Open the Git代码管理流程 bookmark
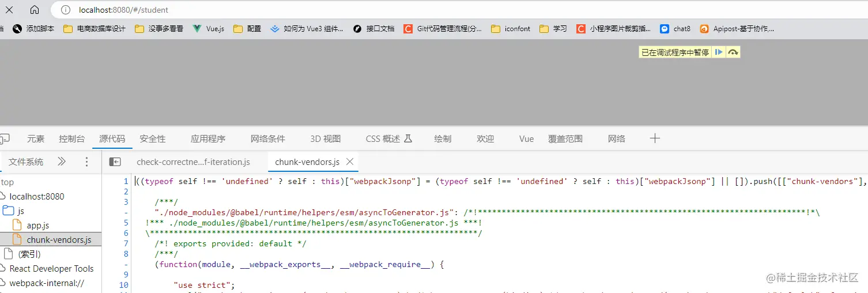868x293 pixels. click(x=443, y=28)
